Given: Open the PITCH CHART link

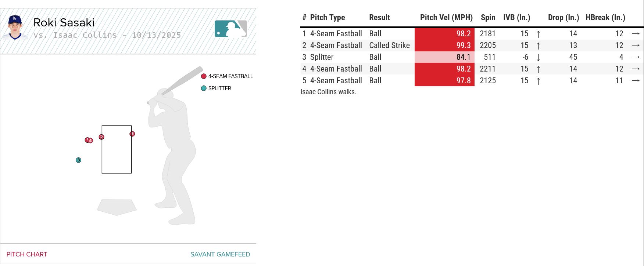Looking at the screenshot, I should [x=27, y=254].
